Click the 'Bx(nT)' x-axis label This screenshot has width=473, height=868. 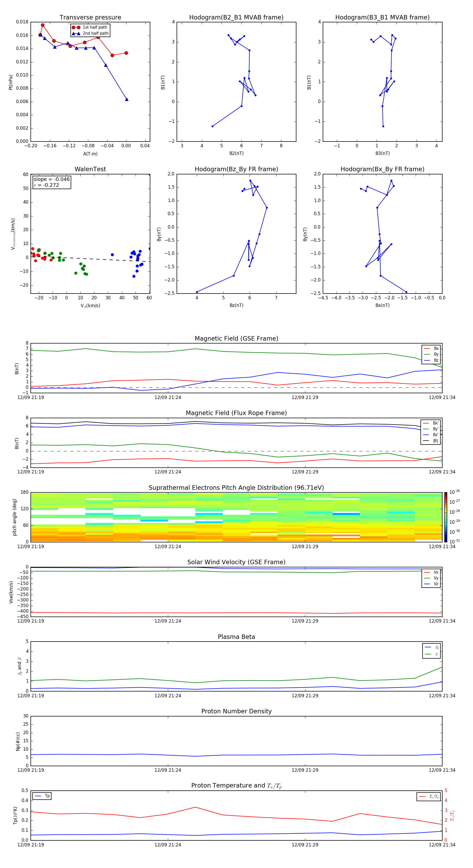point(382,305)
